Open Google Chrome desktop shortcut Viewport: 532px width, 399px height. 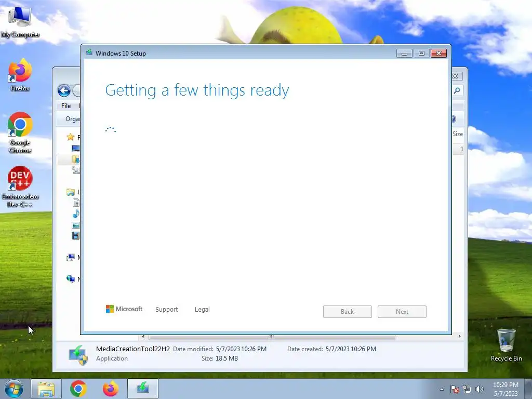20,132
